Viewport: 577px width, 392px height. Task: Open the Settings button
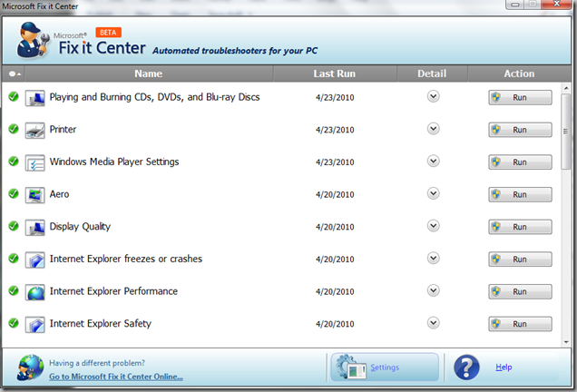click(385, 367)
